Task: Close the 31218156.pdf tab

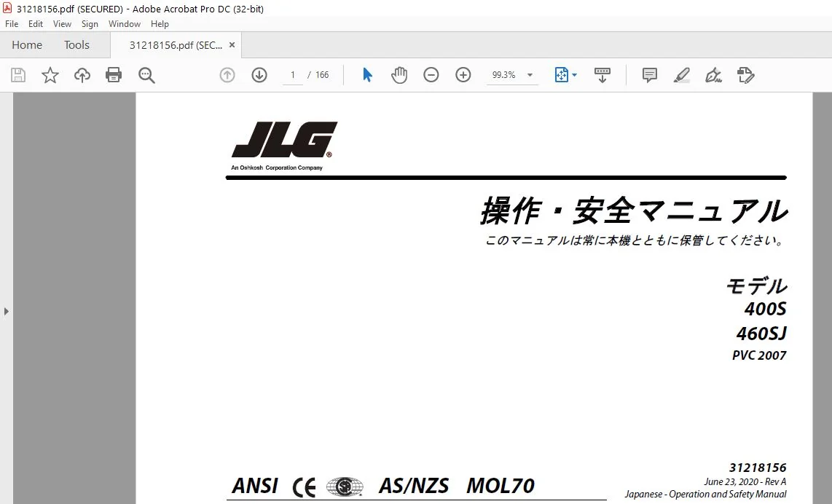Action: pos(232,45)
